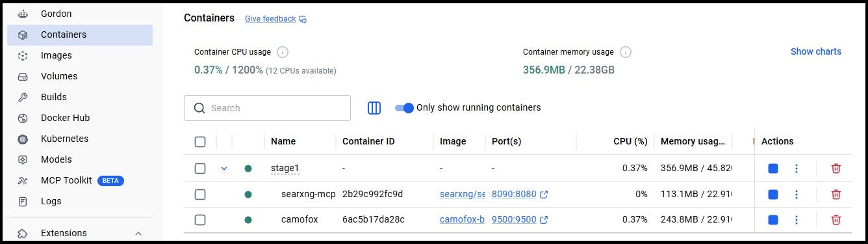
Task: Click the MCP Toolkit icon
Action: 23,180
